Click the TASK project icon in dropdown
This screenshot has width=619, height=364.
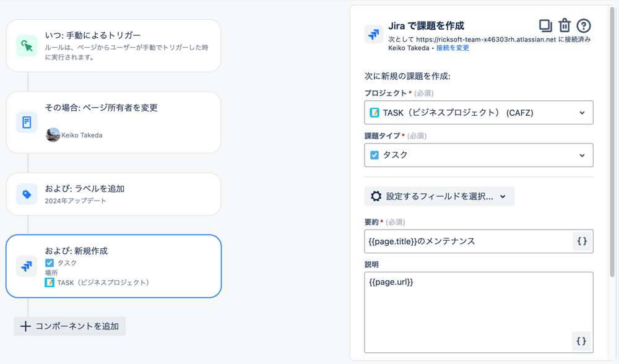tap(374, 113)
